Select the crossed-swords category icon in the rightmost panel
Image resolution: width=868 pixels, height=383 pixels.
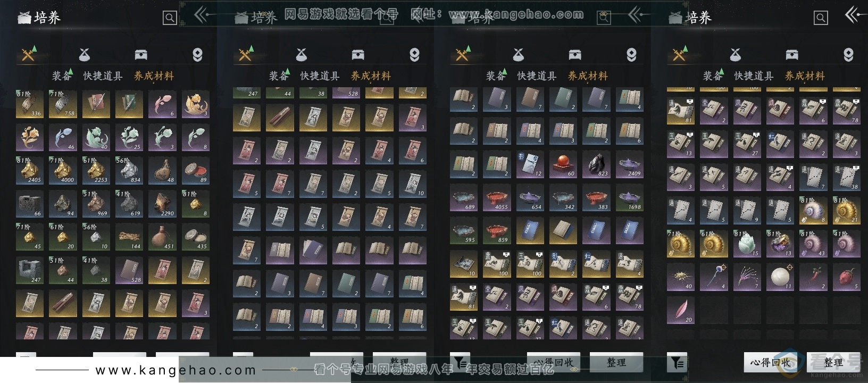click(x=680, y=54)
